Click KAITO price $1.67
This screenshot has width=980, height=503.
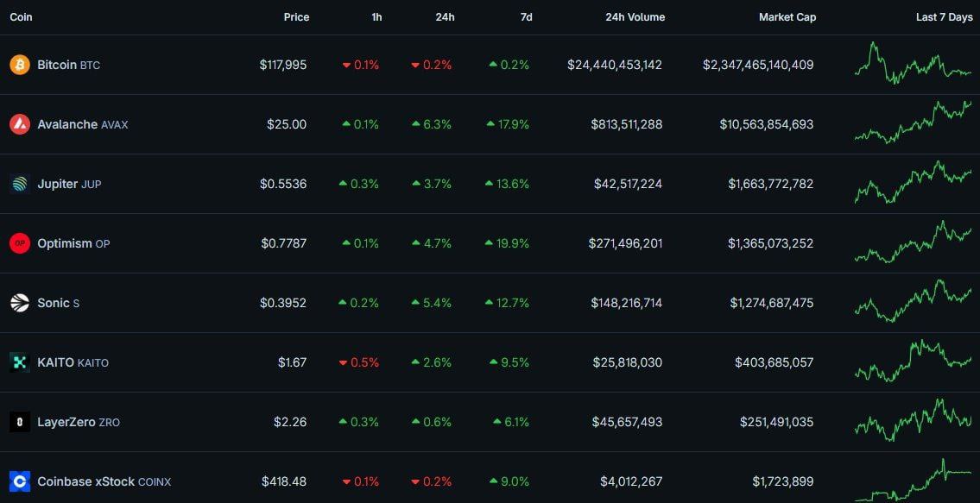pos(293,362)
